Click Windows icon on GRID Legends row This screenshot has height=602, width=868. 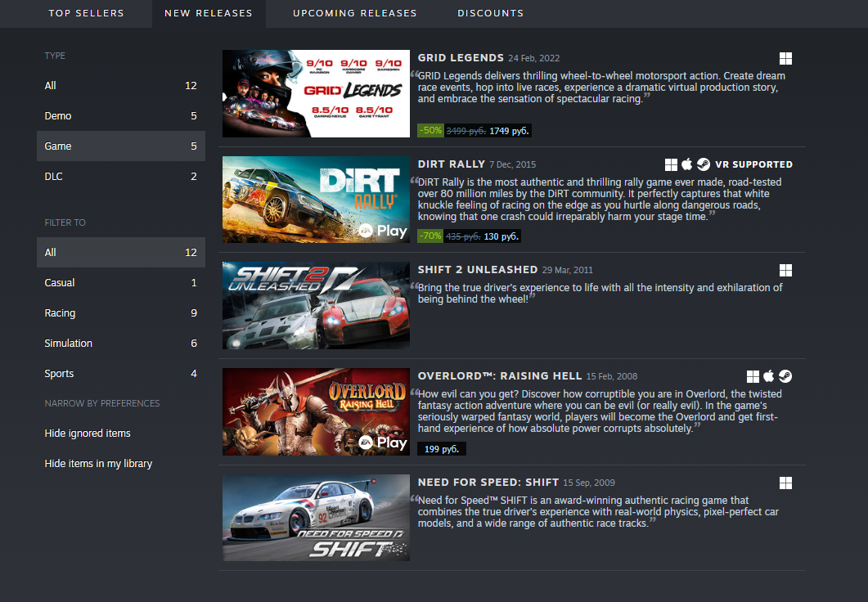(785, 58)
